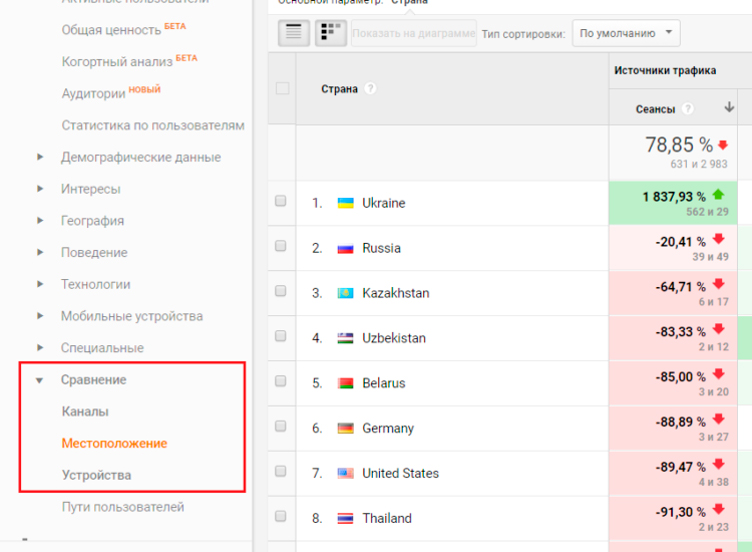Switch to the data table view icon

tap(294, 33)
